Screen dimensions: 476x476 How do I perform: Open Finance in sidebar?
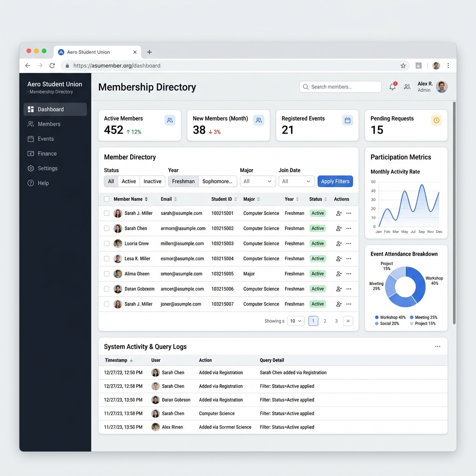(x=55, y=153)
